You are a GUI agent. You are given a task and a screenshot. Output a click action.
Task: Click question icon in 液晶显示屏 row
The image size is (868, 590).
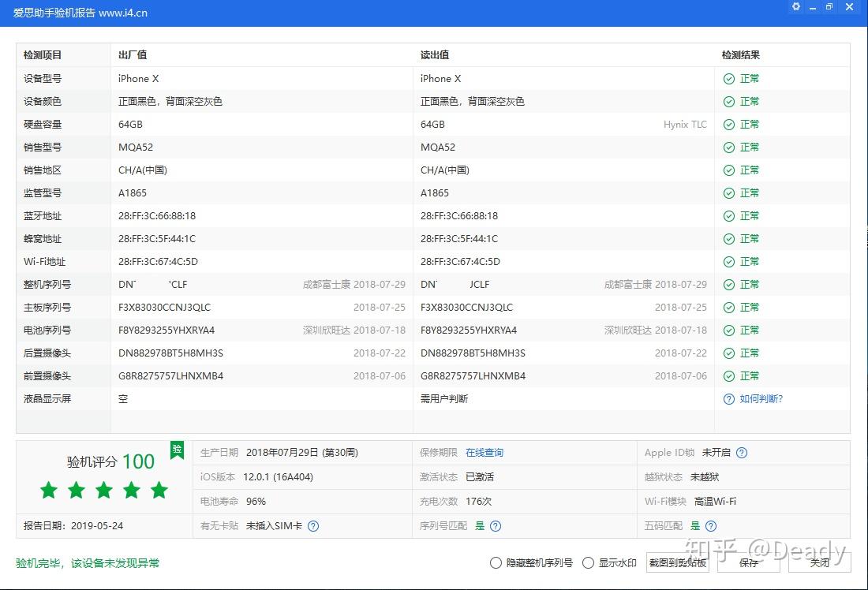tap(729, 399)
